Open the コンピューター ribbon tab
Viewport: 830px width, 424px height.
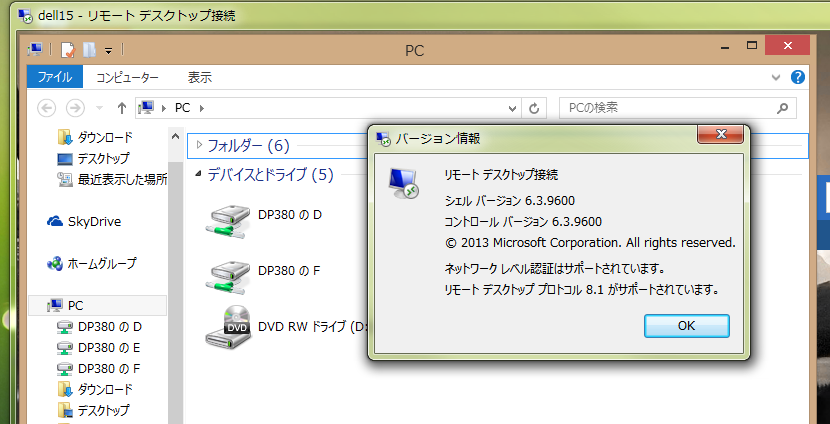[127, 77]
